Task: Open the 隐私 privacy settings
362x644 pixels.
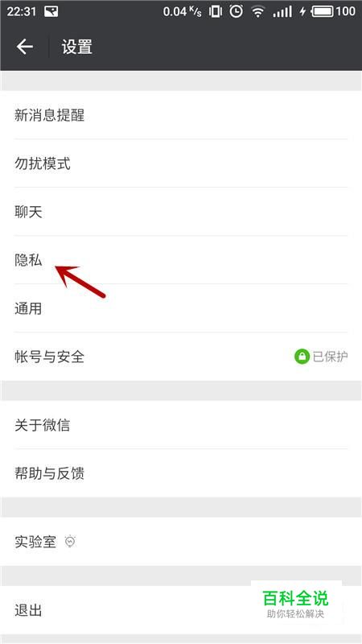Action: [181, 260]
